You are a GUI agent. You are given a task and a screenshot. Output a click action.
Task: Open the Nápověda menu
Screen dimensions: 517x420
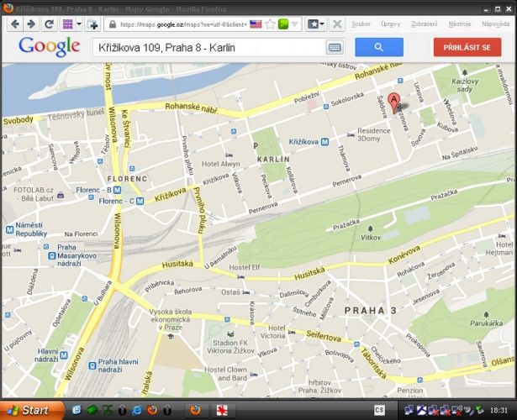[x=496, y=24]
